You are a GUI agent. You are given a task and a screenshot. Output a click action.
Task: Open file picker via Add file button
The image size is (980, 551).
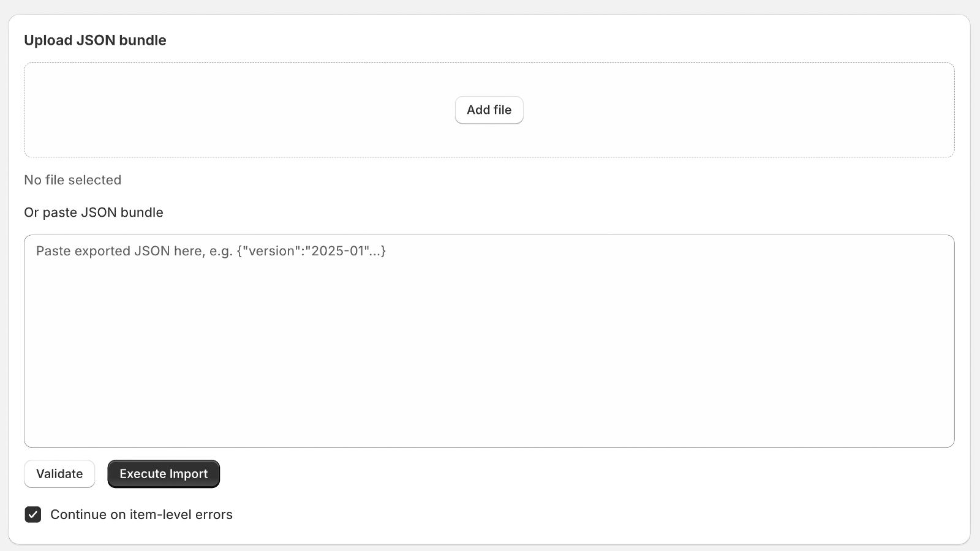489,110
